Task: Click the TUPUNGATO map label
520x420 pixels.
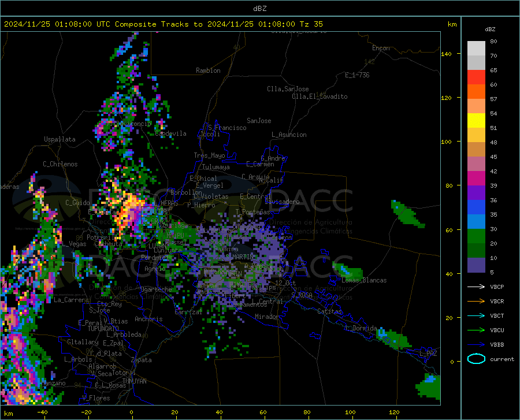Action: tap(103, 329)
